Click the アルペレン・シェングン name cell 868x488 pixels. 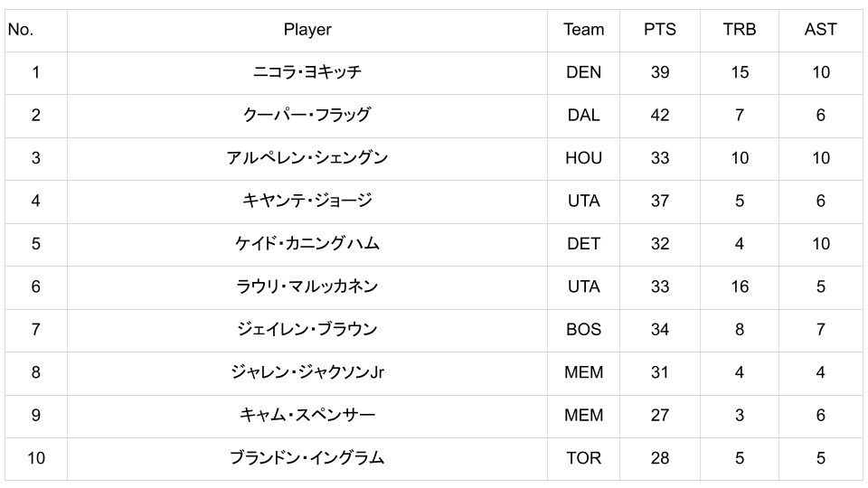[x=307, y=158]
